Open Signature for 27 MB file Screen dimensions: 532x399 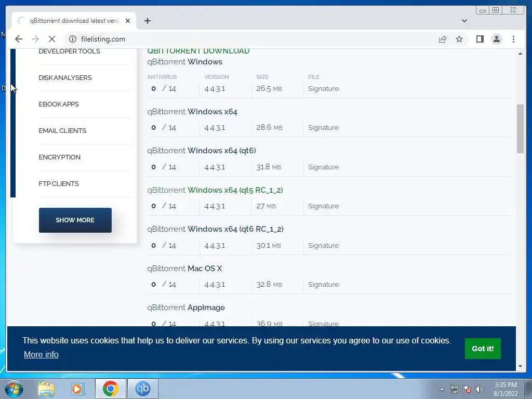(x=323, y=206)
